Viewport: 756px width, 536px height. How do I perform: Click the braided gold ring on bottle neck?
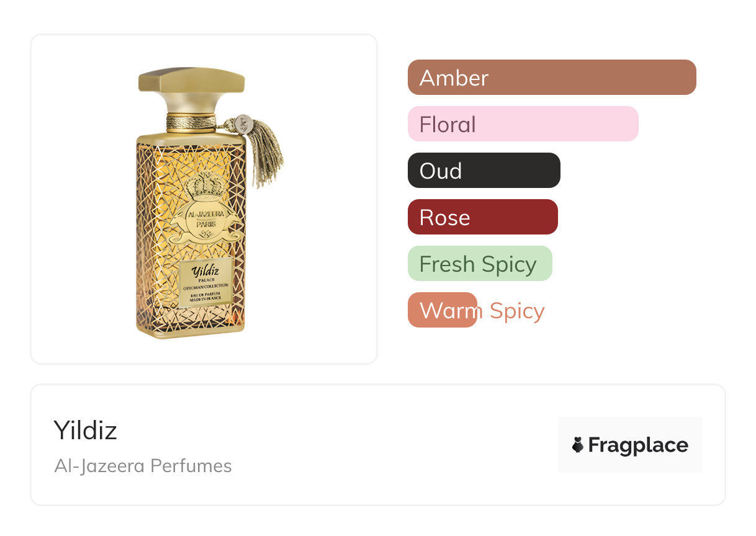[191, 122]
